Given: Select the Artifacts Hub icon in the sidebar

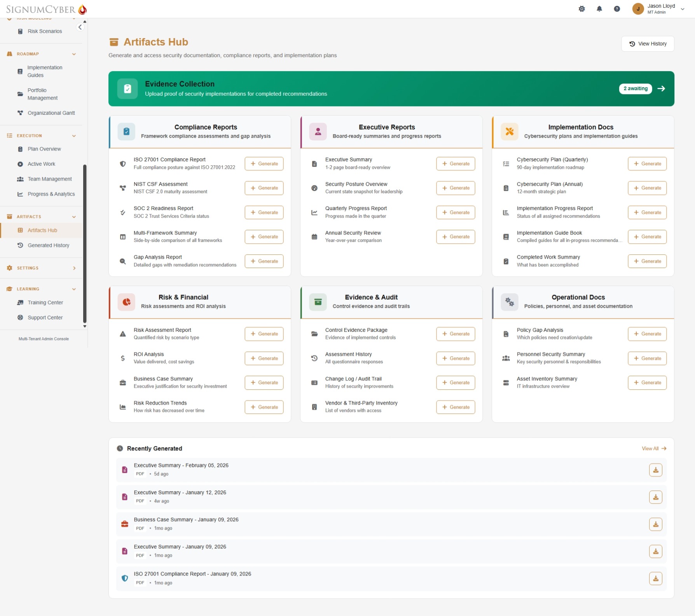Looking at the screenshot, I should click(20, 230).
